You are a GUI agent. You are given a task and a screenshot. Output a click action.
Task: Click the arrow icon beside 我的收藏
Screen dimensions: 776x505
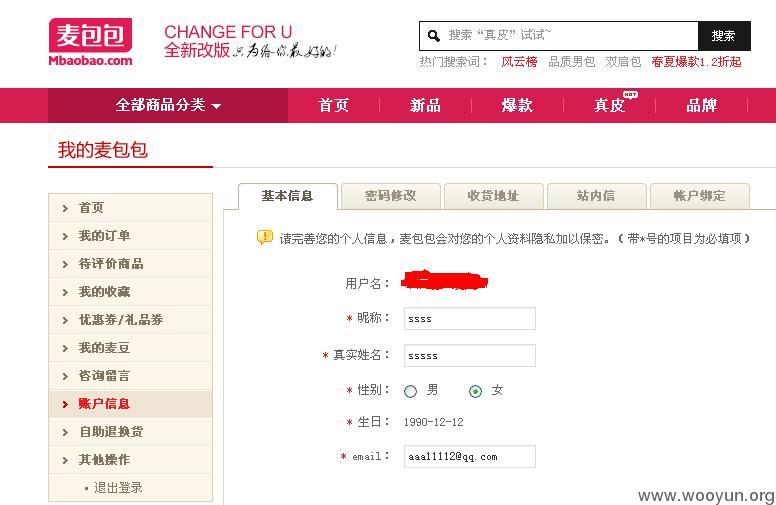[x=65, y=292]
